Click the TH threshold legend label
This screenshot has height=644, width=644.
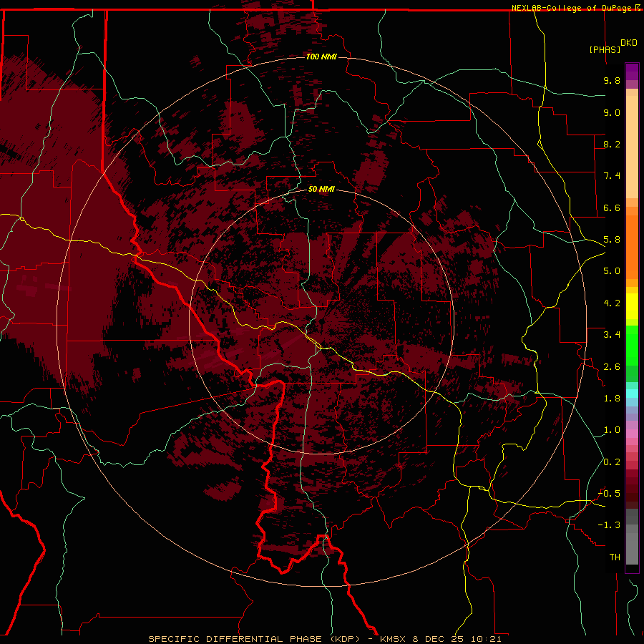tap(615, 557)
